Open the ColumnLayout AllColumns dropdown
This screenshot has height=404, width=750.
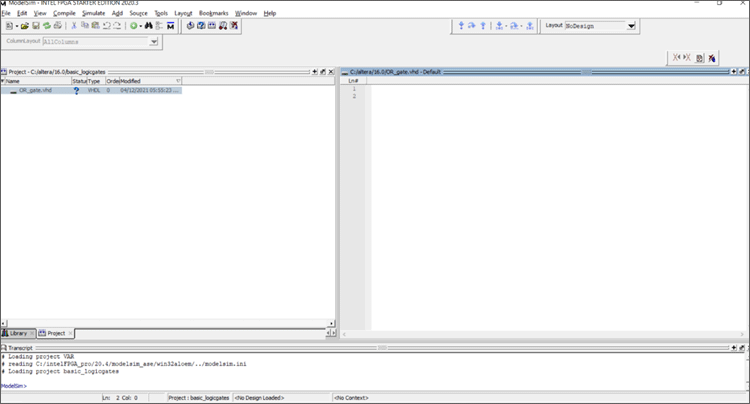coord(154,42)
